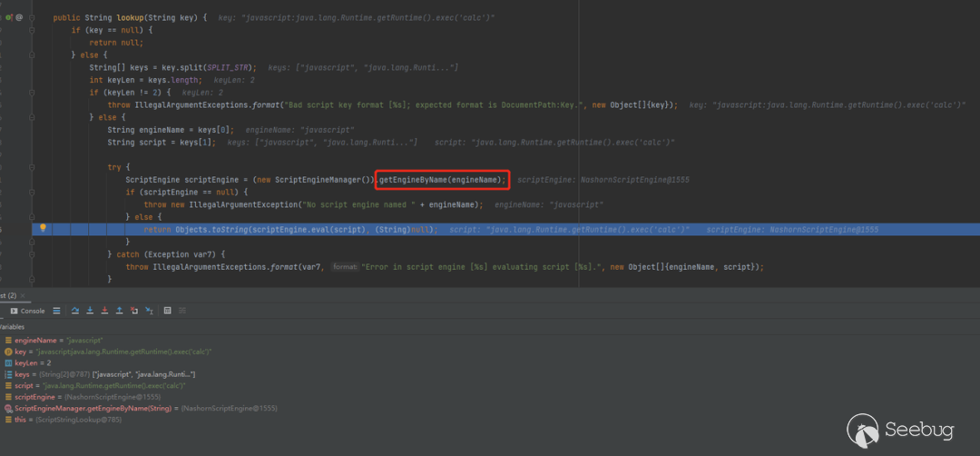This screenshot has height=456, width=980.
Task: Close the 'st (2)' debug session tab
Action: 23,295
